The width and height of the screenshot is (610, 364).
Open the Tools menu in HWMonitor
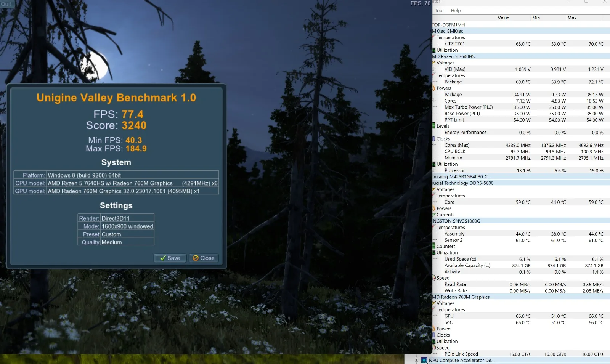pyautogui.click(x=440, y=11)
